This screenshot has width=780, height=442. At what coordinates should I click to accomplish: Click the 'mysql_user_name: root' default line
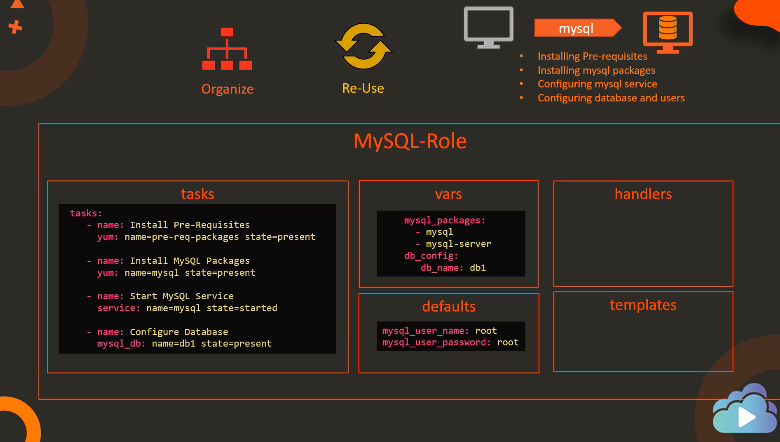[x=440, y=331]
